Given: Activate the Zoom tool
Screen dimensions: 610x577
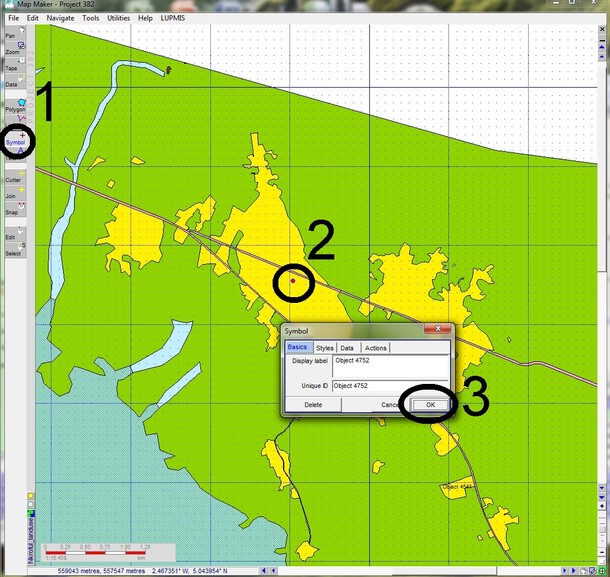Looking at the screenshot, I should coord(12,51).
